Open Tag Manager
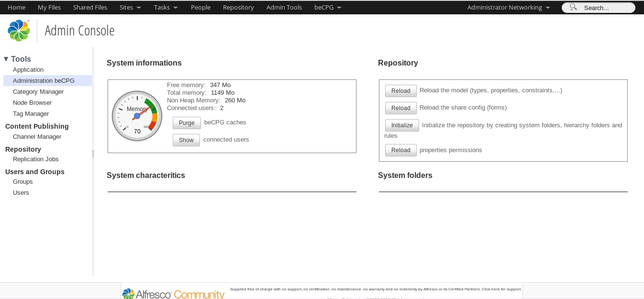The width and height of the screenshot is (644, 299). 31,113
